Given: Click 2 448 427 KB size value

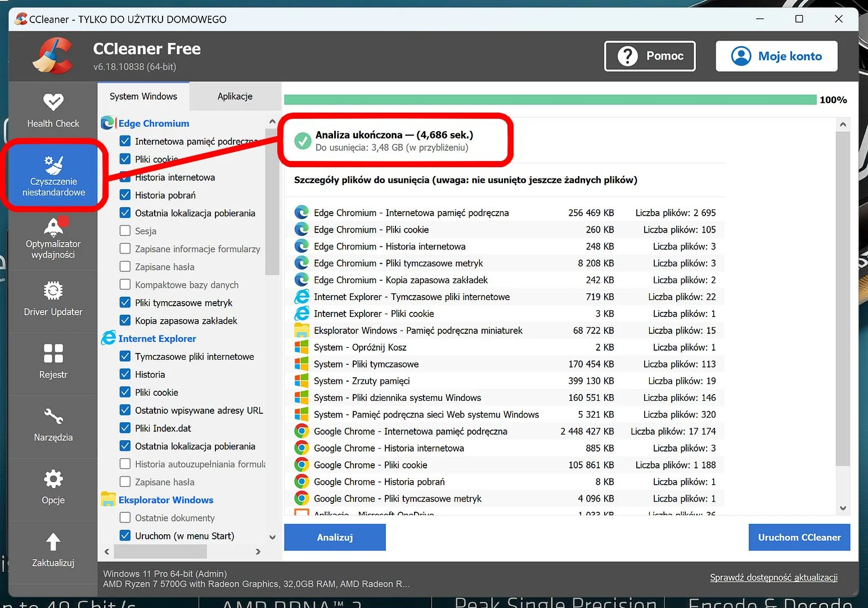Looking at the screenshot, I should [x=587, y=431].
